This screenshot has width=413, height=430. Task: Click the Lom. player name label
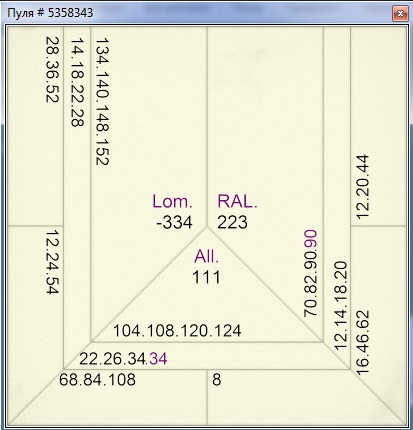(x=172, y=201)
